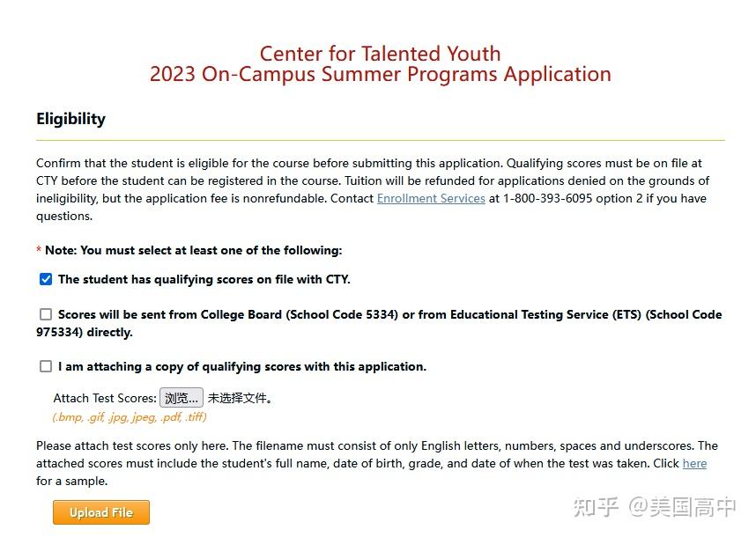This screenshot has height=537, width=756.
Task: Click label text 'Scores will be sent from College Board'
Action: 229,314
